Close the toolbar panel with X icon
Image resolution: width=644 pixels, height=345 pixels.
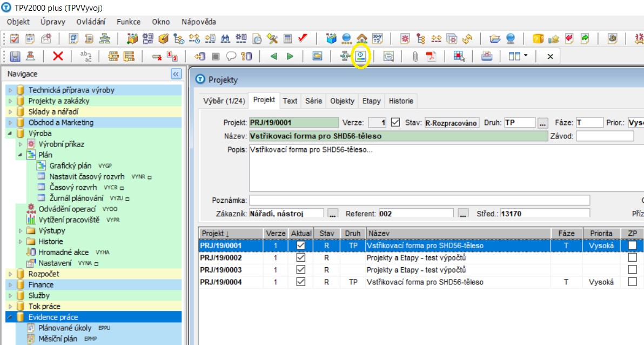tap(551, 57)
